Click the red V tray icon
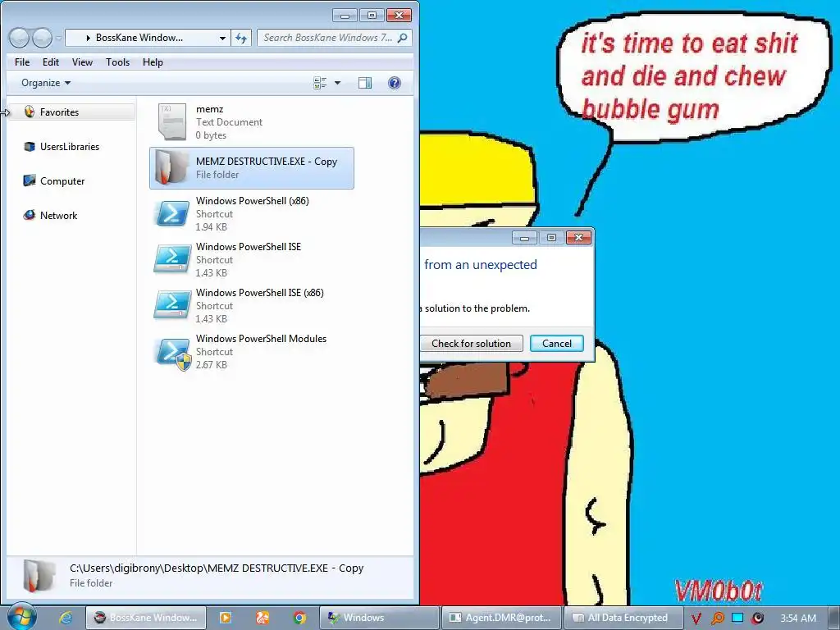 coord(696,619)
